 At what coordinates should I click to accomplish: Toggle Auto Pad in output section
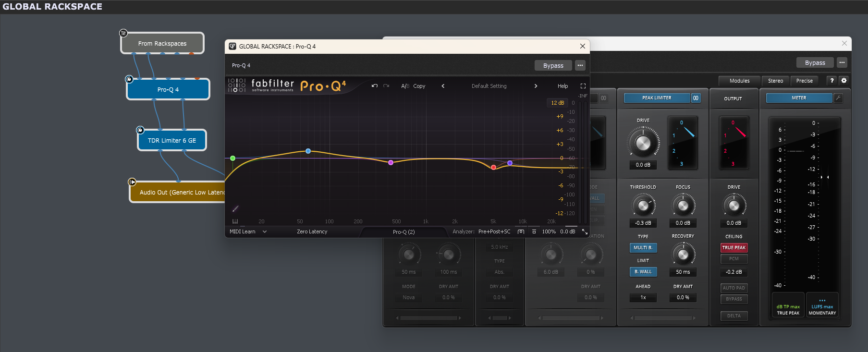[734, 288]
